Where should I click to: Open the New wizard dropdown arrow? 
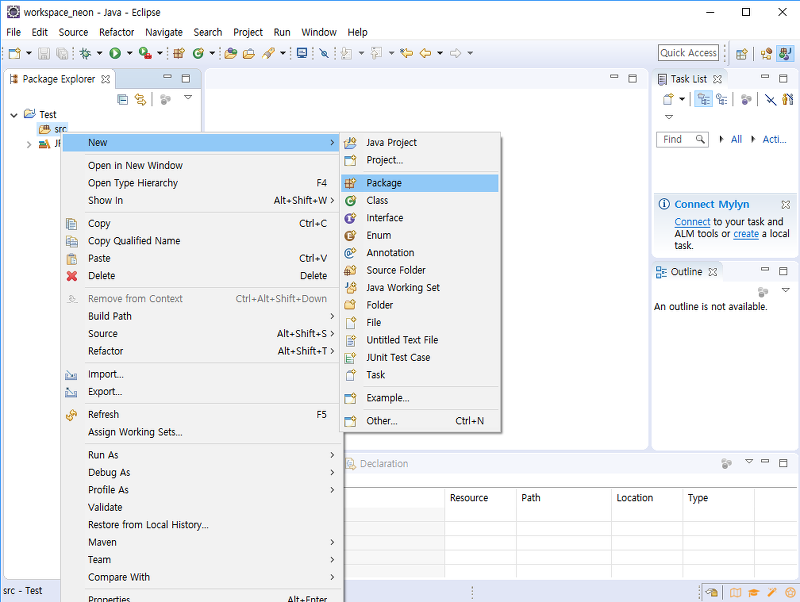pyautogui.click(x=29, y=53)
